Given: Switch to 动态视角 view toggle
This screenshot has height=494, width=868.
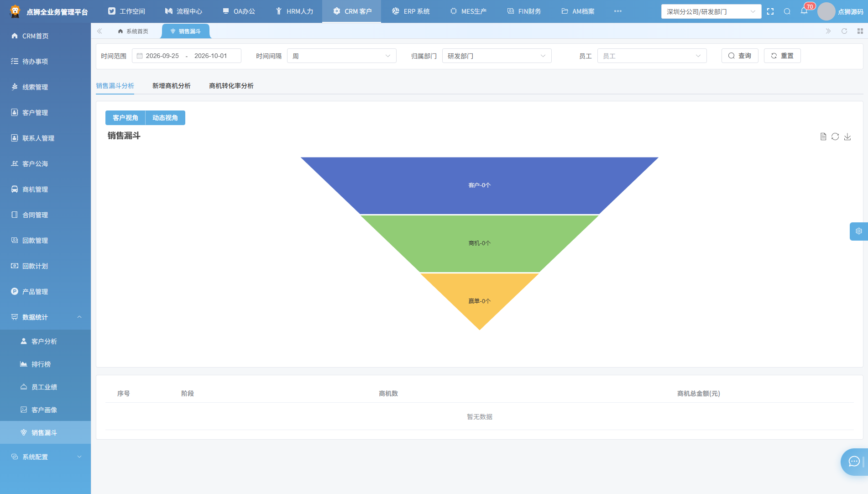Looking at the screenshot, I should pyautogui.click(x=165, y=118).
